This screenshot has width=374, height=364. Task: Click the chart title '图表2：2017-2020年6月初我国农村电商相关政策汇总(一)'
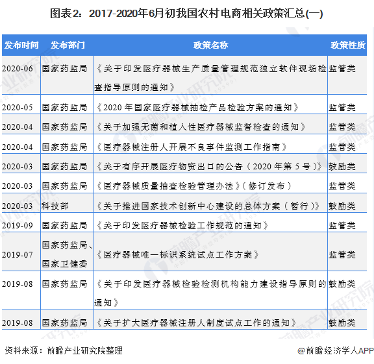pyautogui.click(x=187, y=14)
